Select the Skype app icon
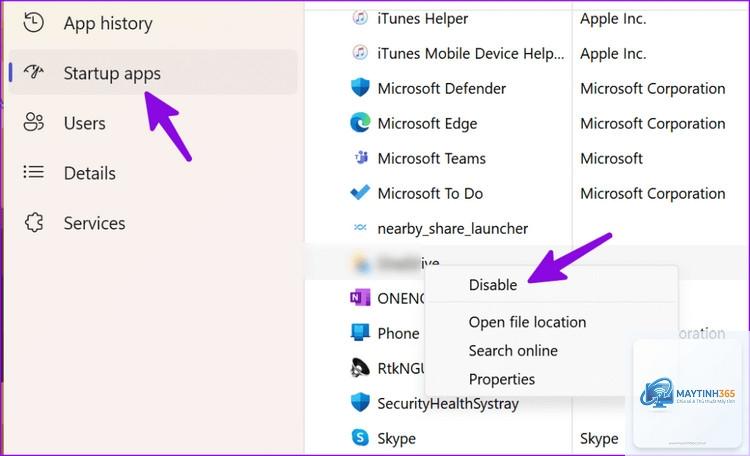The width and height of the screenshot is (750, 456). click(x=360, y=437)
